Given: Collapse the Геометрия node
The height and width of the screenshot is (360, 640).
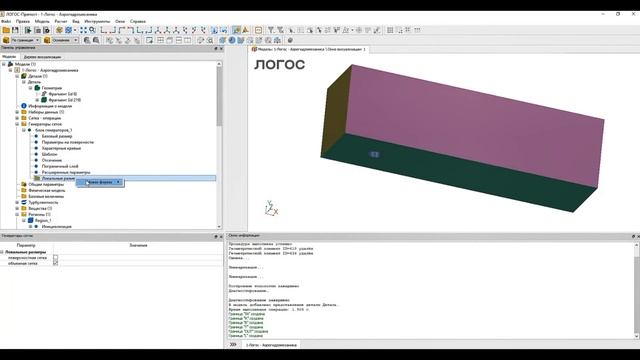Looking at the screenshot, I should pos(30,88).
